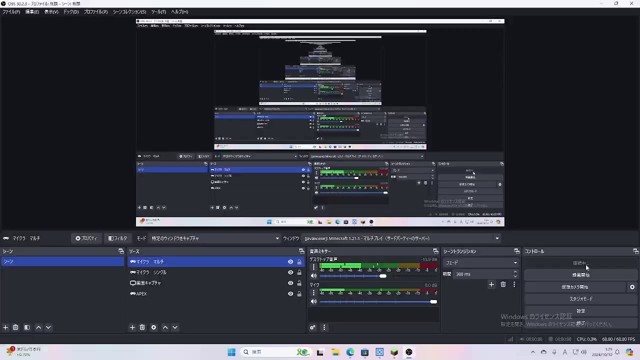Viewport: 640px width, 360px height.
Task: Toggle visibility of the APEX source
Action: (x=291, y=293)
